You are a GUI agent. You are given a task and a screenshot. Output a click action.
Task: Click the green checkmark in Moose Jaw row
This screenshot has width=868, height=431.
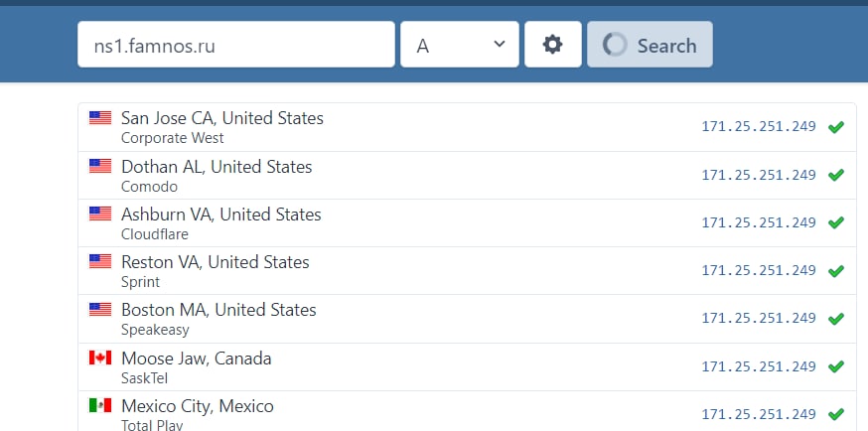(x=836, y=366)
